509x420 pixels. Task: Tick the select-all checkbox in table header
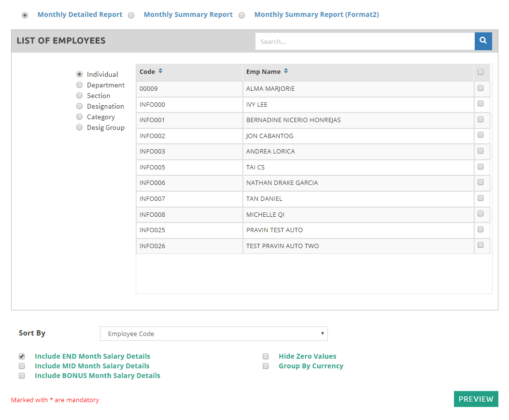click(x=481, y=72)
